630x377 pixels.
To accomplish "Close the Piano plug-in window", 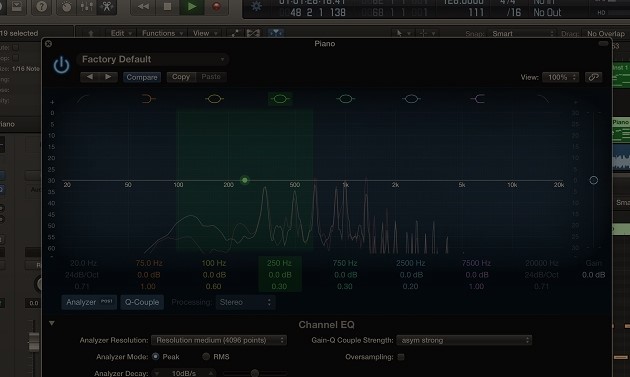I will [x=48, y=43].
